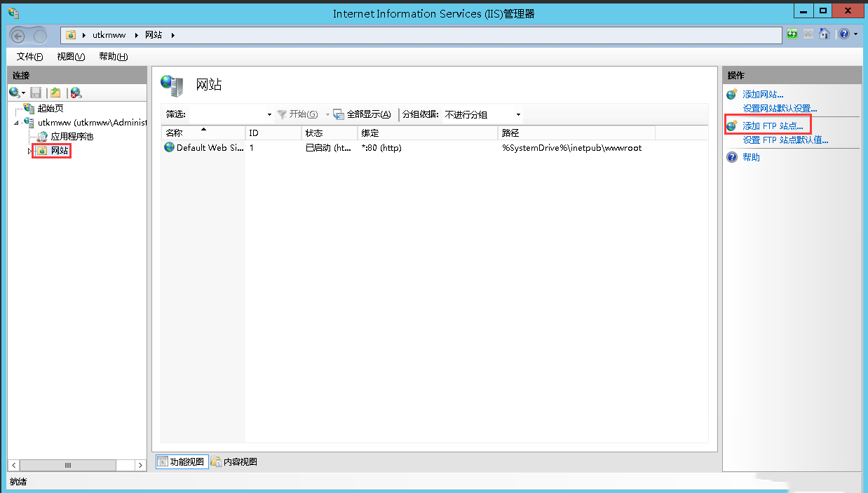Click the 全部显示(A) button
This screenshot has width=868, height=493.
(362, 114)
